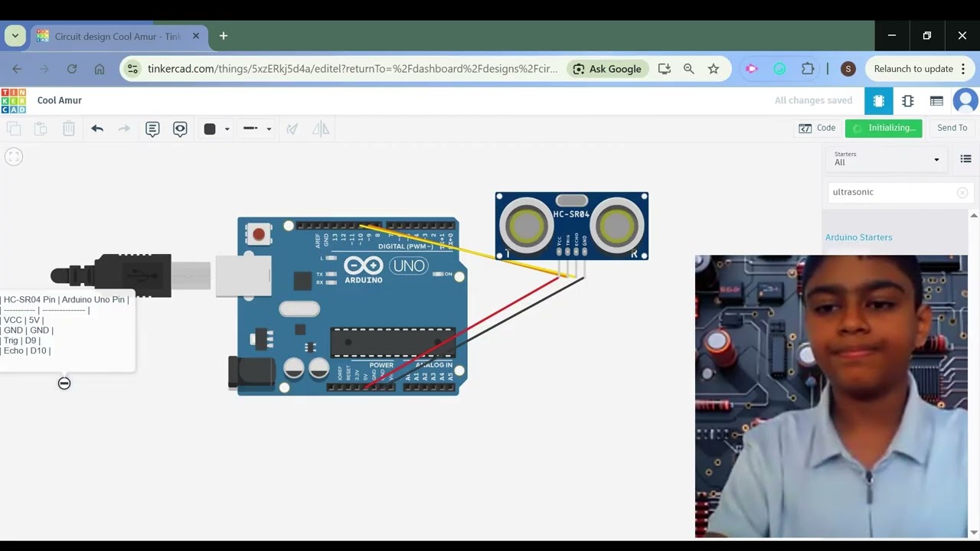Open a new browser tab
This screenshot has width=980, height=551.
tap(224, 36)
